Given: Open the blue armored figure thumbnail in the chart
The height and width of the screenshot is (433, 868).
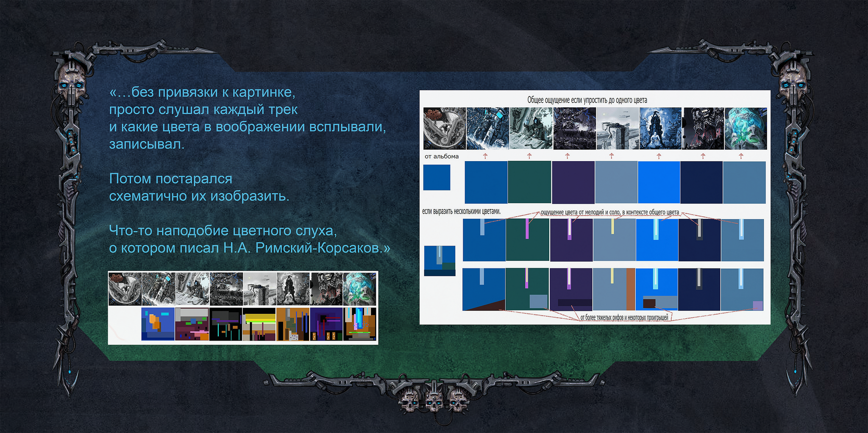Looking at the screenshot, I should pyautogui.click(x=488, y=129).
